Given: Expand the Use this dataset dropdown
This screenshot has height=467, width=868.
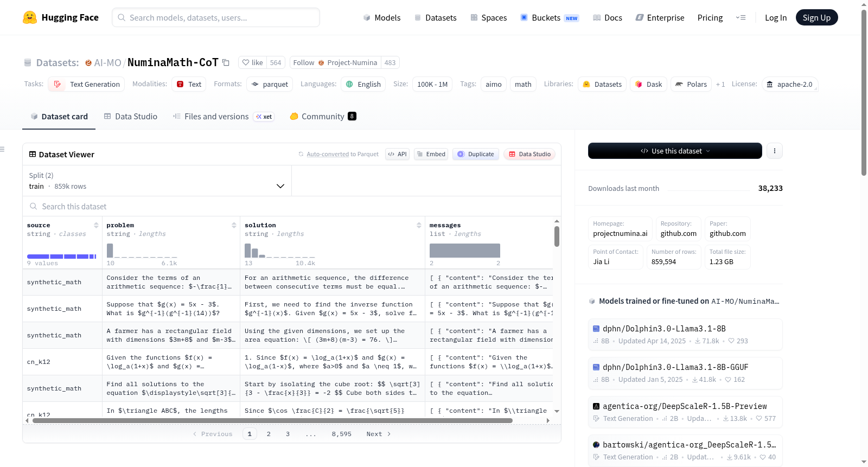Looking at the screenshot, I should point(675,151).
